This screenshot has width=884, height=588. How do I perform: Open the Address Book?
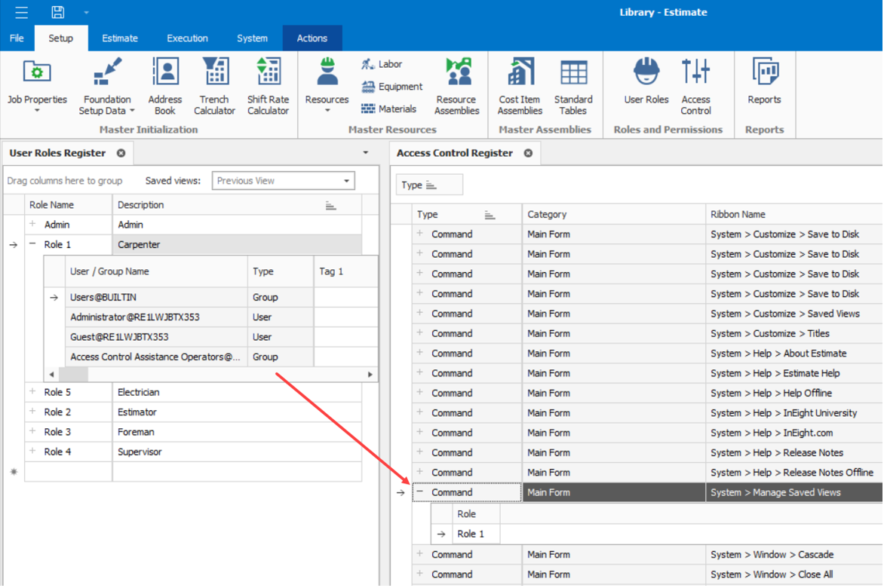[x=165, y=85]
